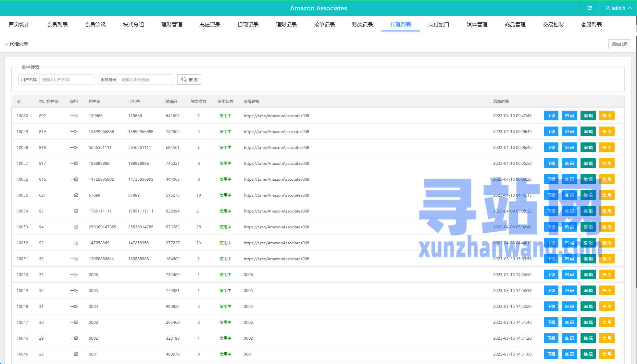
Task: Focus the 用户名称 search input
Action: [x=67, y=79]
